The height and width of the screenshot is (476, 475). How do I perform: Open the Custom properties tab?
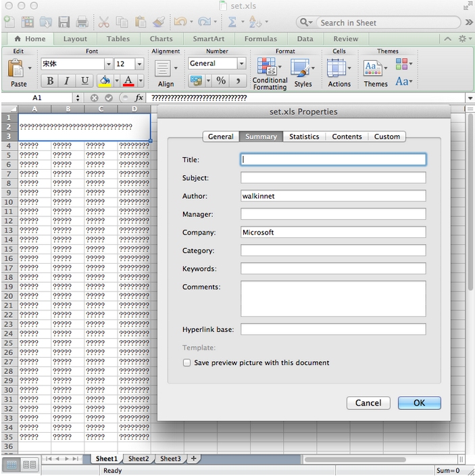386,137
